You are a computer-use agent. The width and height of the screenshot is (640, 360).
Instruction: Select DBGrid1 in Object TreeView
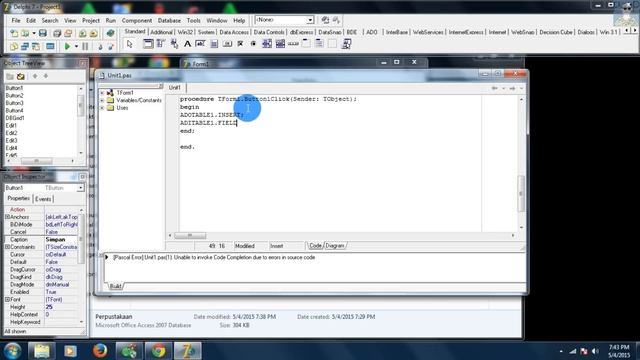(15, 118)
